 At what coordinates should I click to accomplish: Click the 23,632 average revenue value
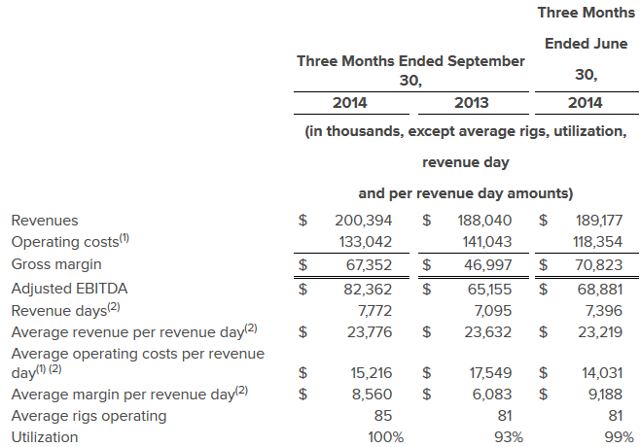click(488, 332)
